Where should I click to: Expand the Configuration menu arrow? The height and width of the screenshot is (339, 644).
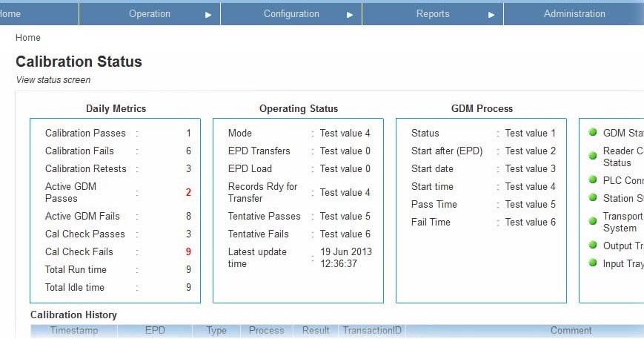click(x=350, y=15)
